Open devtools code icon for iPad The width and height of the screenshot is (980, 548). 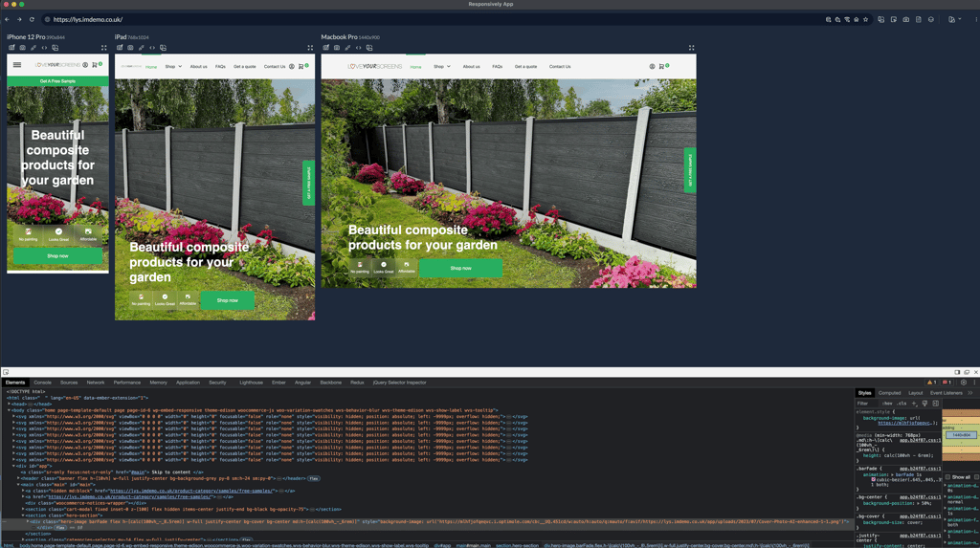152,48
